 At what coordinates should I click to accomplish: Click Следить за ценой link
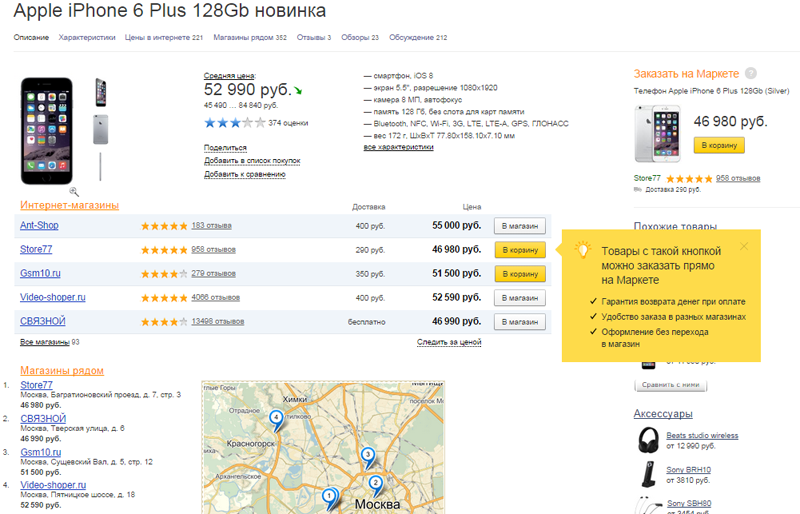pyautogui.click(x=449, y=342)
